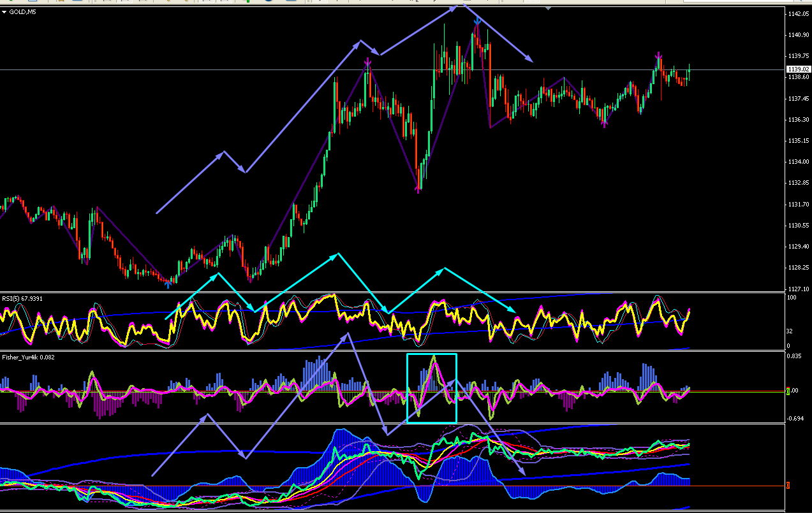The width and height of the screenshot is (812, 513).
Task: Click the blue down-arrow marker at chart peak
Action: tap(477, 22)
